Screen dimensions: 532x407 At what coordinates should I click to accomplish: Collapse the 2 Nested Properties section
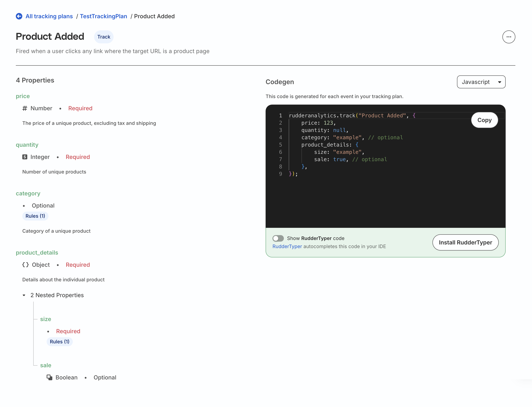coord(24,295)
